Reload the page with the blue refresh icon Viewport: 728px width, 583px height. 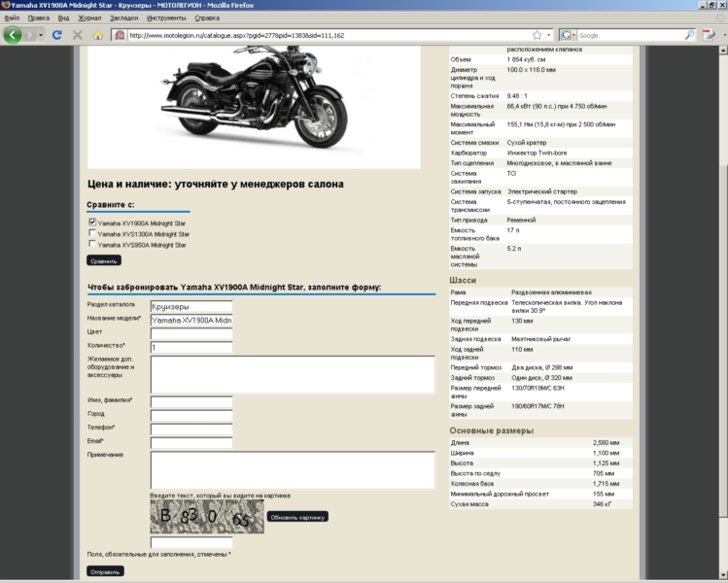pyautogui.click(x=57, y=35)
